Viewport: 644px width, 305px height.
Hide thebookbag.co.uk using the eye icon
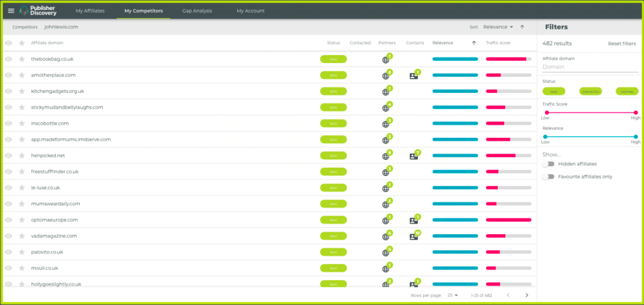[x=8, y=59]
